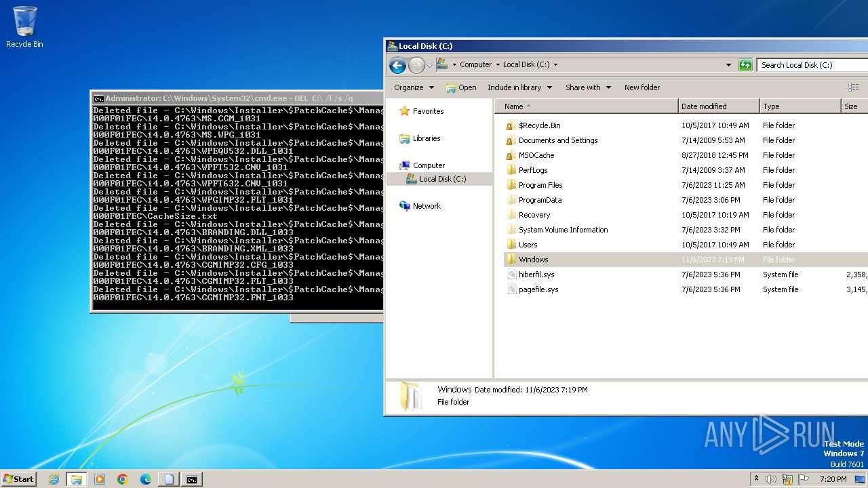Select the MSOCache folder icon
This screenshot has width=868, height=488.
coord(511,155)
